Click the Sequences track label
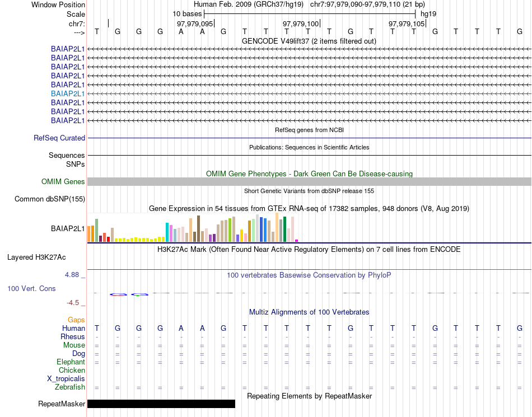Screen dimensions: 532x417 [67, 155]
